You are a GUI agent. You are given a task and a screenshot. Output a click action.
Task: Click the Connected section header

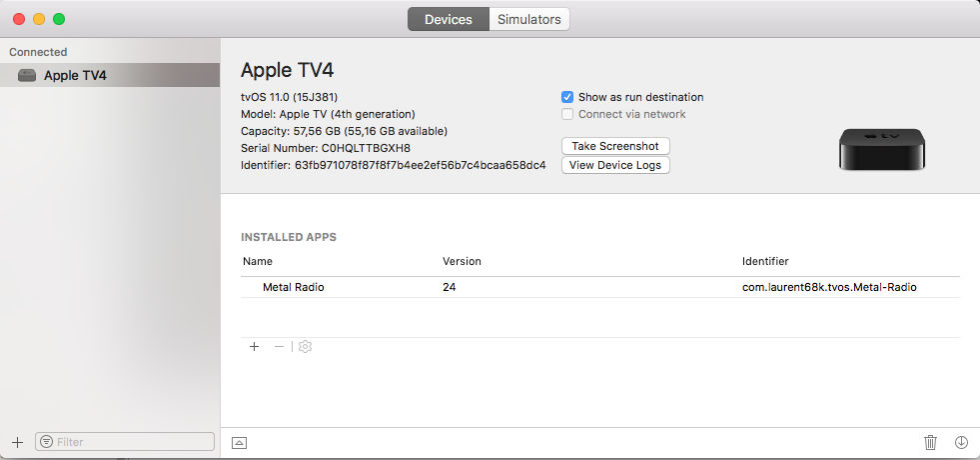[x=38, y=52]
